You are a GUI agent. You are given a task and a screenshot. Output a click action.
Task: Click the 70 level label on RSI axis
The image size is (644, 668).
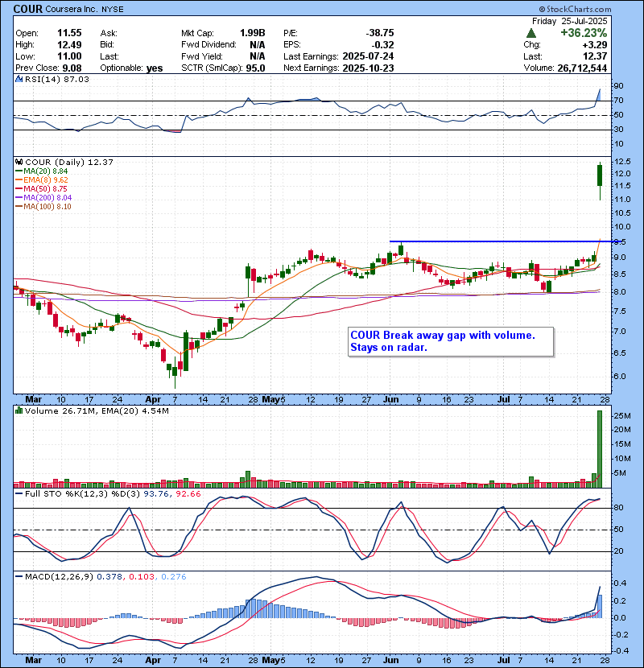(618, 101)
